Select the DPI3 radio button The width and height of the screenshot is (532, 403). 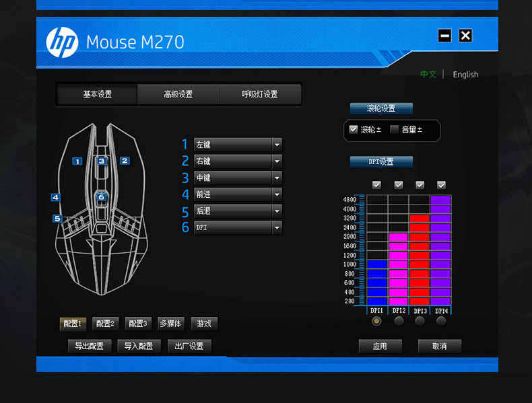coord(420,321)
